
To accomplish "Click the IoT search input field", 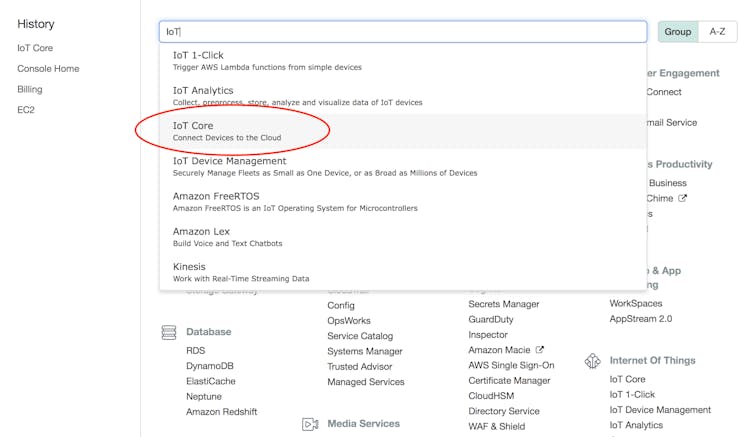I will (x=403, y=32).
